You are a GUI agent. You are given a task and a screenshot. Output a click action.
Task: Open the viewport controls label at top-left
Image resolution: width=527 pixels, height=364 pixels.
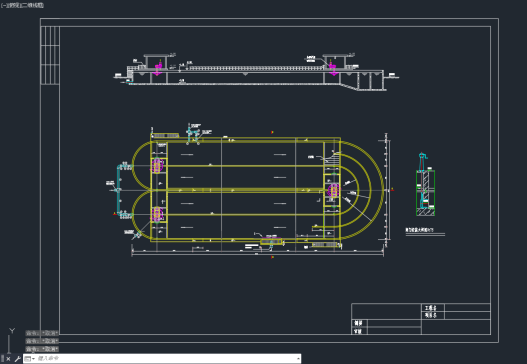22,5
